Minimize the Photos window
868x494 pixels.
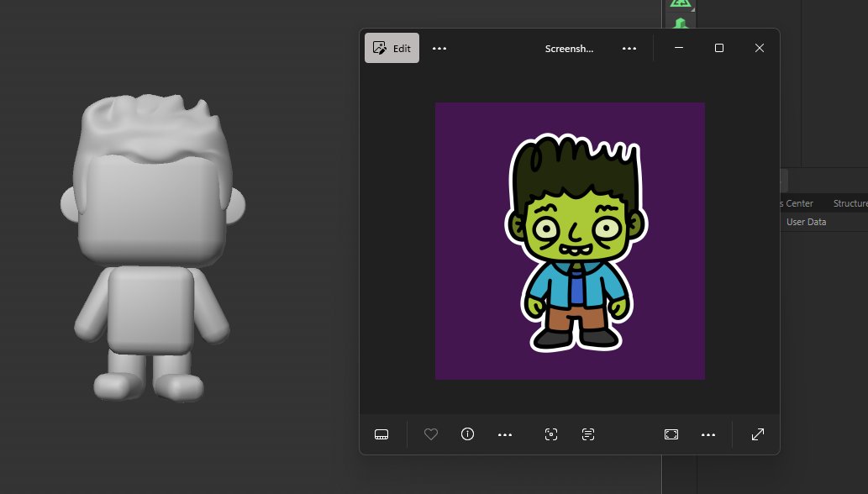click(x=679, y=48)
